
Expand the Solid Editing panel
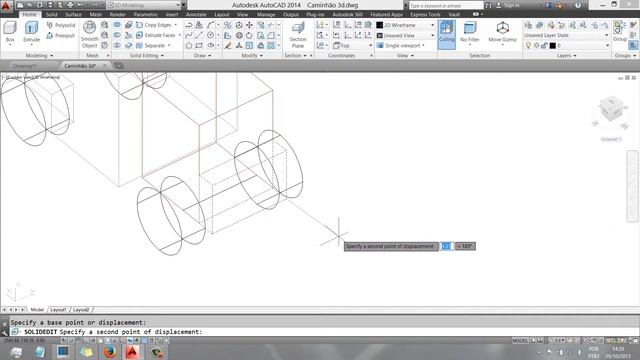coord(147,55)
